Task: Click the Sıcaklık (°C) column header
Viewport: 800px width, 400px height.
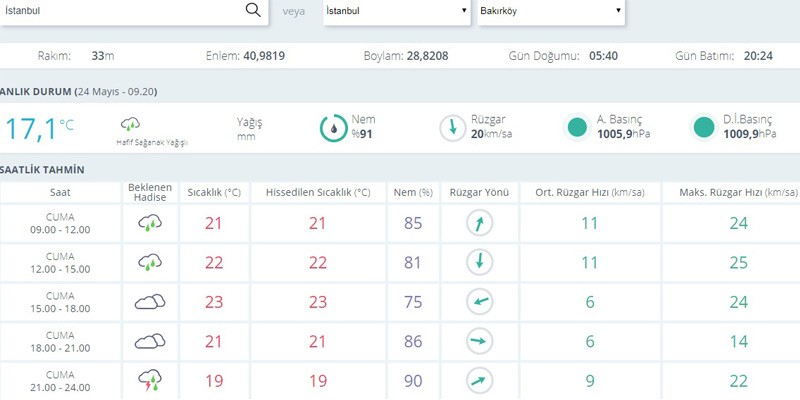Action: (214, 192)
